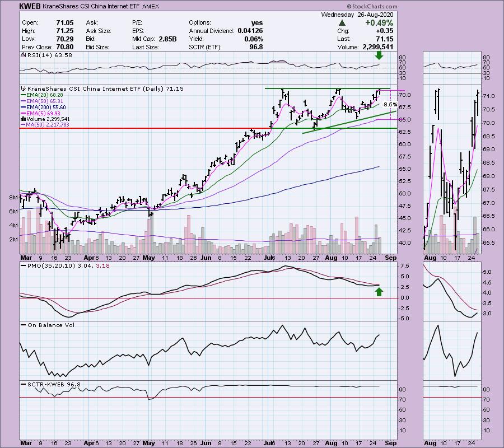Screen dimensions: 504x448
Task: Click the PMO signal value 3.18
Action: pyautogui.click(x=103, y=266)
